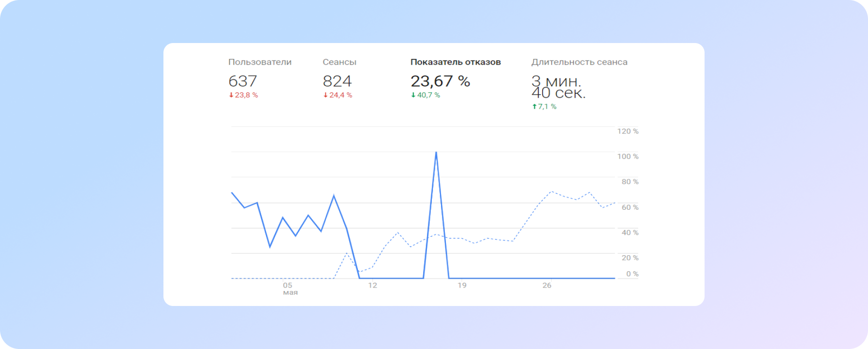Click the 100 % peak on the chart line
Image resolution: width=868 pixels, height=349 pixels.
click(436, 153)
